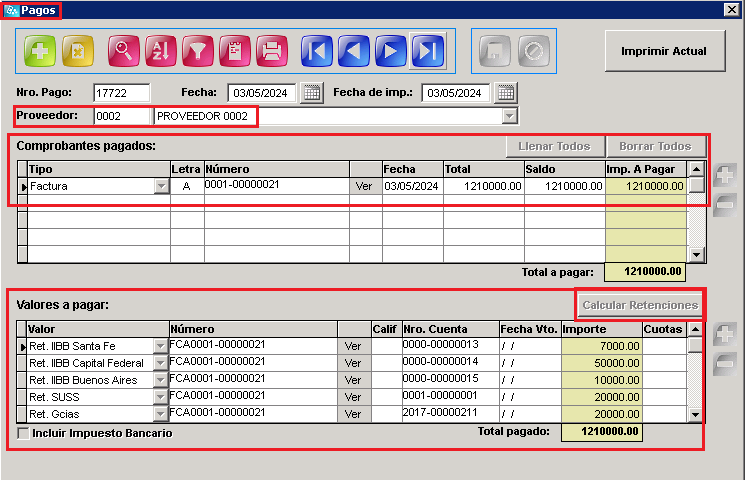Click the Pagos window title icon
Viewport: 745px width, 480px height.
click(x=11, y=10)
